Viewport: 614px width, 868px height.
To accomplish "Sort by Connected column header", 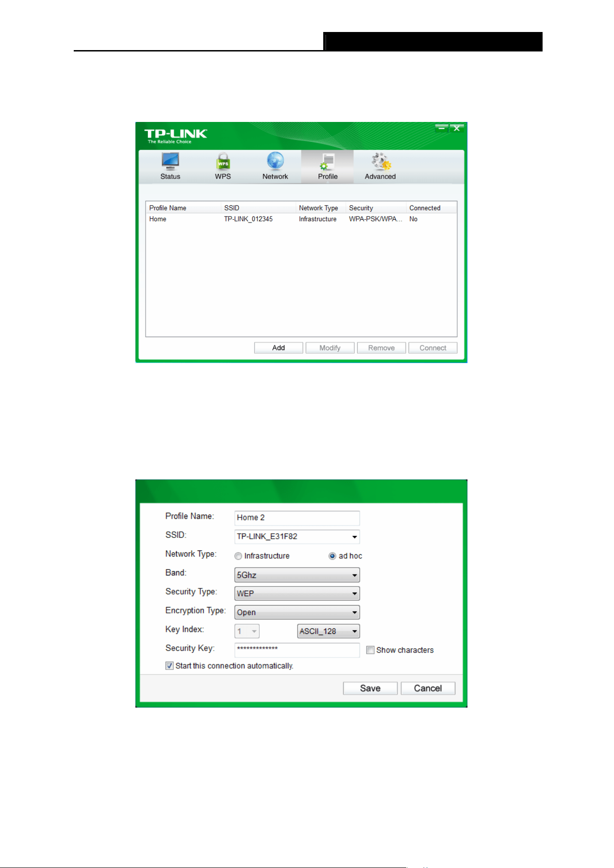I will click(431, 208).
